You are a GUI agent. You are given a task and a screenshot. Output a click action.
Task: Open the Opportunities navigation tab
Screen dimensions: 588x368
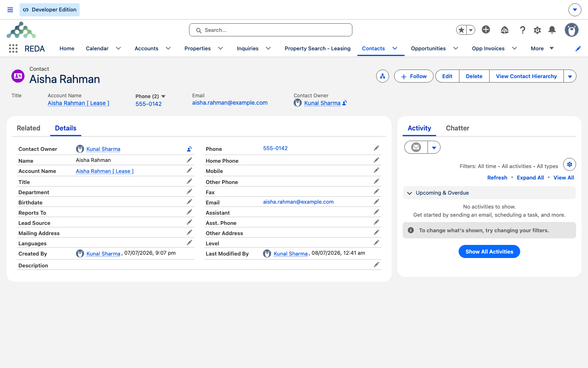tap(428, 48)
